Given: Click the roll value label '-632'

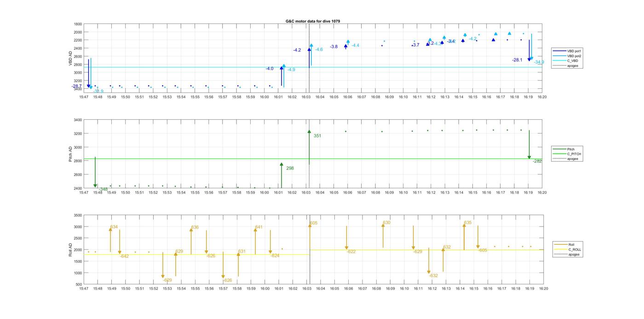Looking at the screenshot, I should tap(433, 276).
